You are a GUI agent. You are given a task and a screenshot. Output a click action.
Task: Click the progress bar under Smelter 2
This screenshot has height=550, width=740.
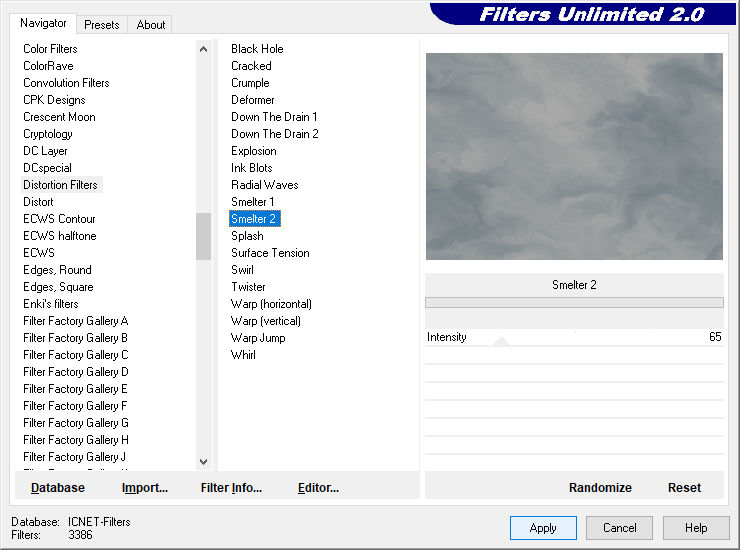click(x=574, y=303)
